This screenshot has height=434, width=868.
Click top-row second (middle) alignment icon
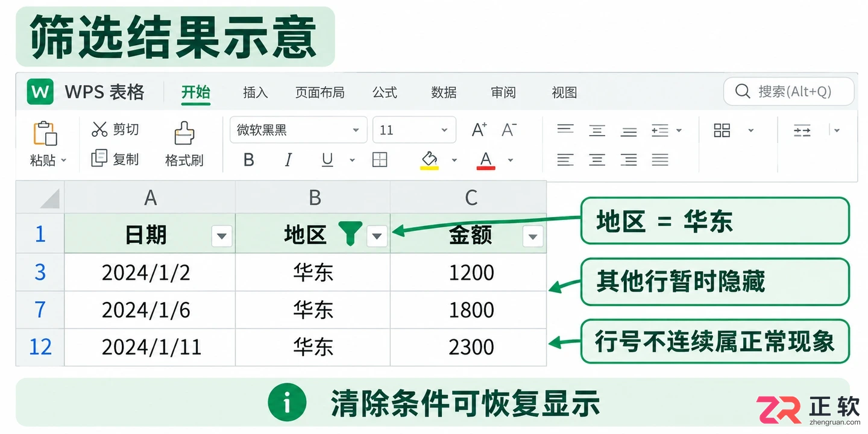(597, 130)
